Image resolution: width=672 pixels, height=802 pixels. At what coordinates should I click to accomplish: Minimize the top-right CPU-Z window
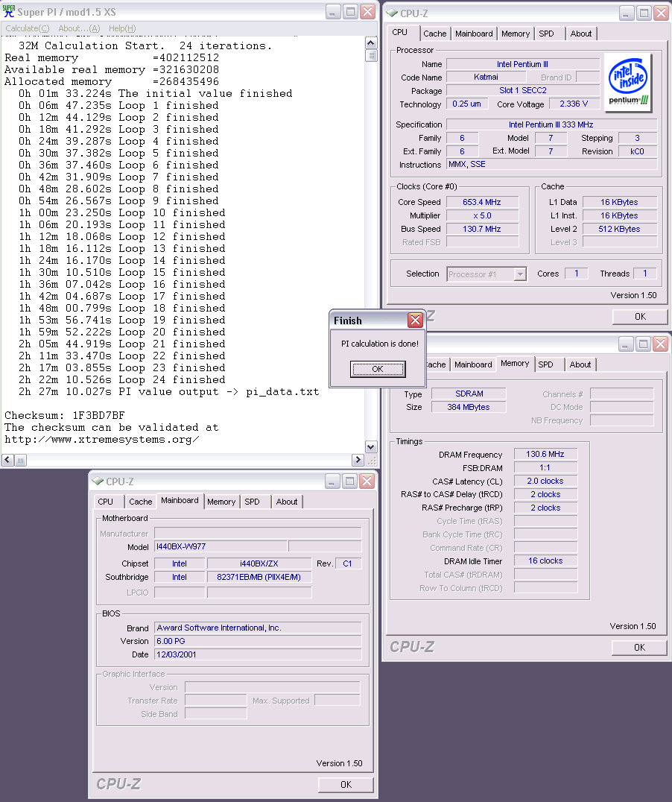point(627,13)
